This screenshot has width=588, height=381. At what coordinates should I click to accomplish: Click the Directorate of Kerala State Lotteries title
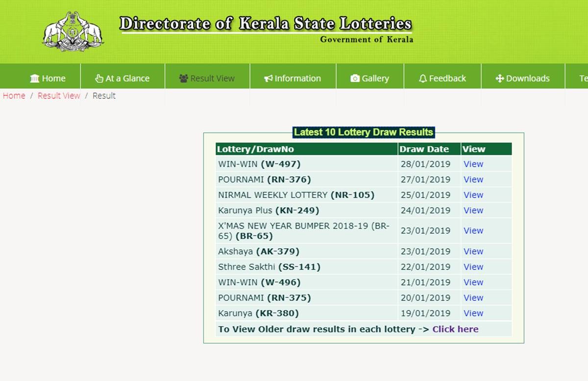(x=265, y=24)
